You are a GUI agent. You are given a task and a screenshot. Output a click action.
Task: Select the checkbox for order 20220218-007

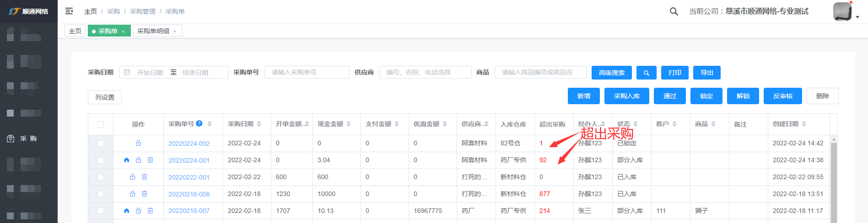coord(101,211)
